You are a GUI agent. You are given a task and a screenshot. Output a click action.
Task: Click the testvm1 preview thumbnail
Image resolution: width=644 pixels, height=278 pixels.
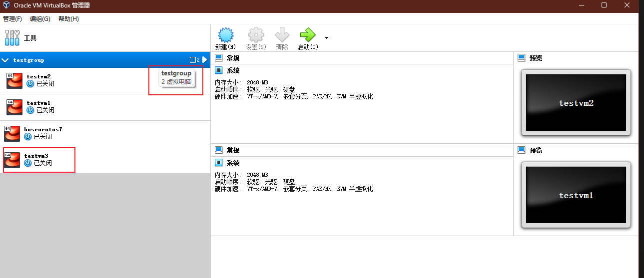click(576, 195)
